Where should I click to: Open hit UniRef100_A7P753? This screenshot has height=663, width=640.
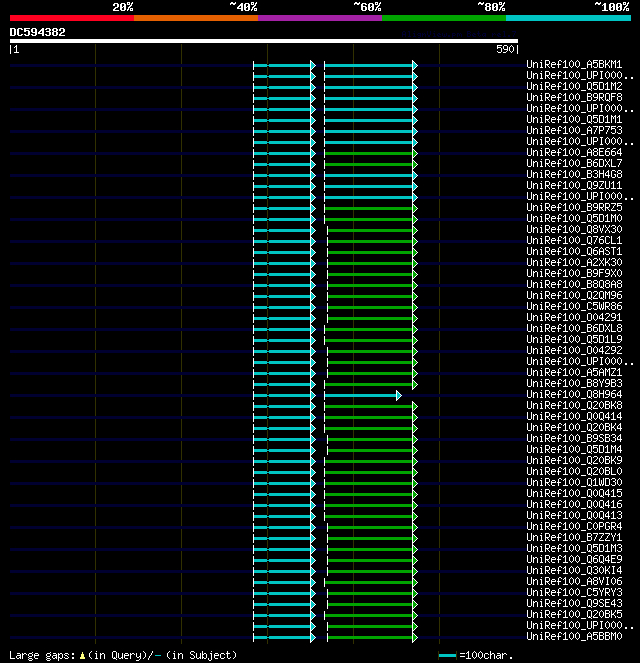574,130
